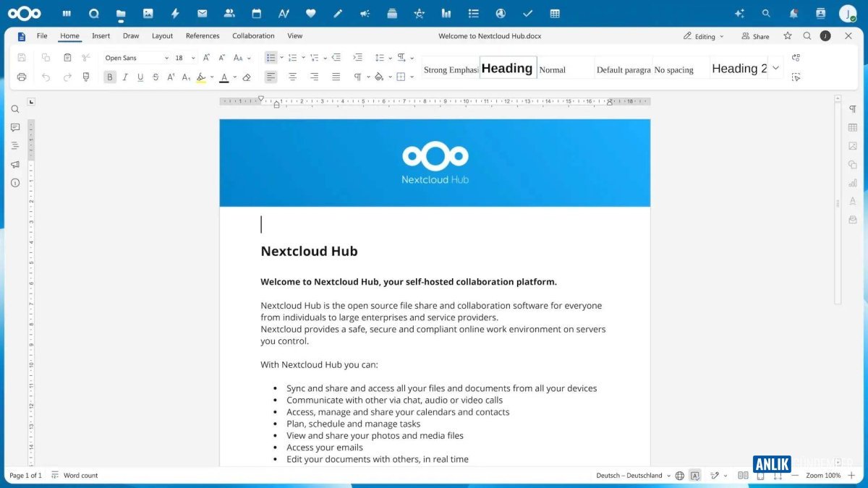This screenshot has height=488, width=868.
Task: Click the vertical scrollbar of the document
Action: [x=838, y=202]
